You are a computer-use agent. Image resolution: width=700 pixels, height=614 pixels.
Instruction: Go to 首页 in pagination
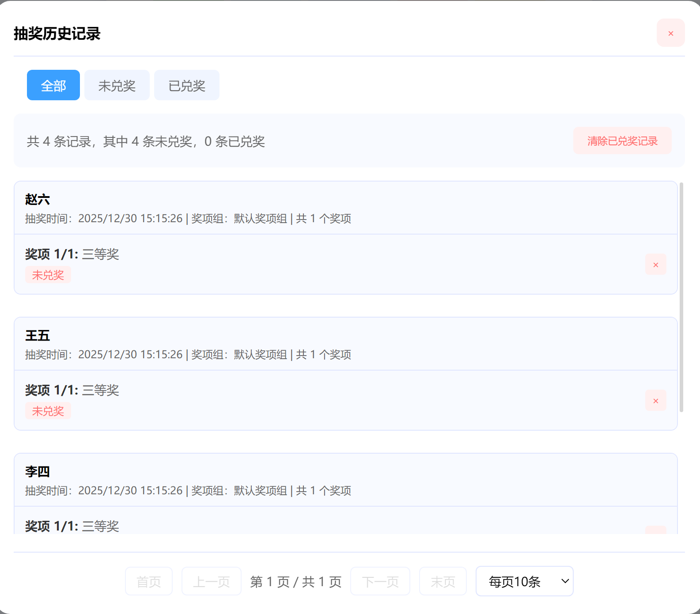148,581
